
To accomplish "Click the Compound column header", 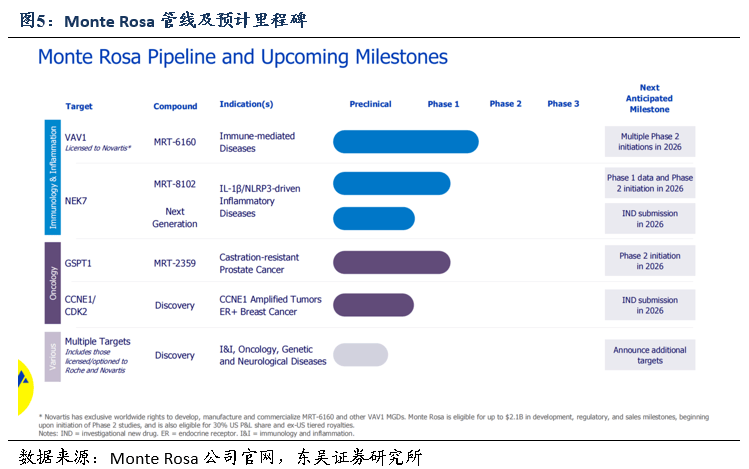I will point(175,105).
